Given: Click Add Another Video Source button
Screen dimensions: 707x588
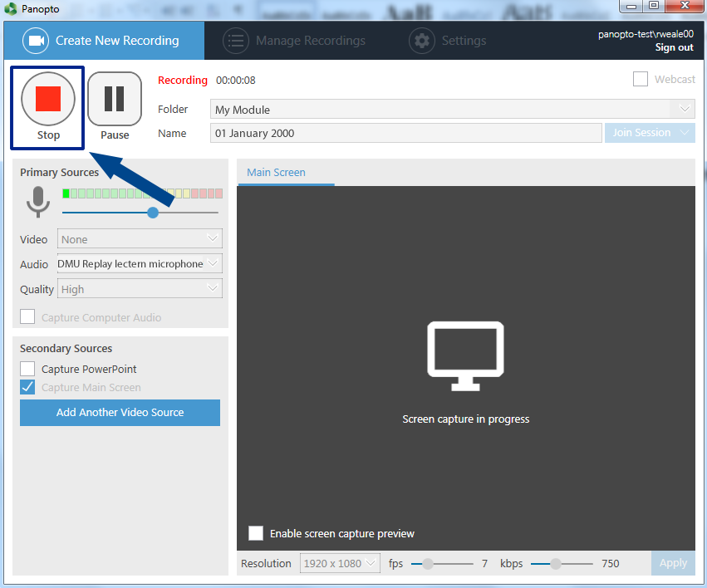Looking at the screenshot, I should coord(120,412).
